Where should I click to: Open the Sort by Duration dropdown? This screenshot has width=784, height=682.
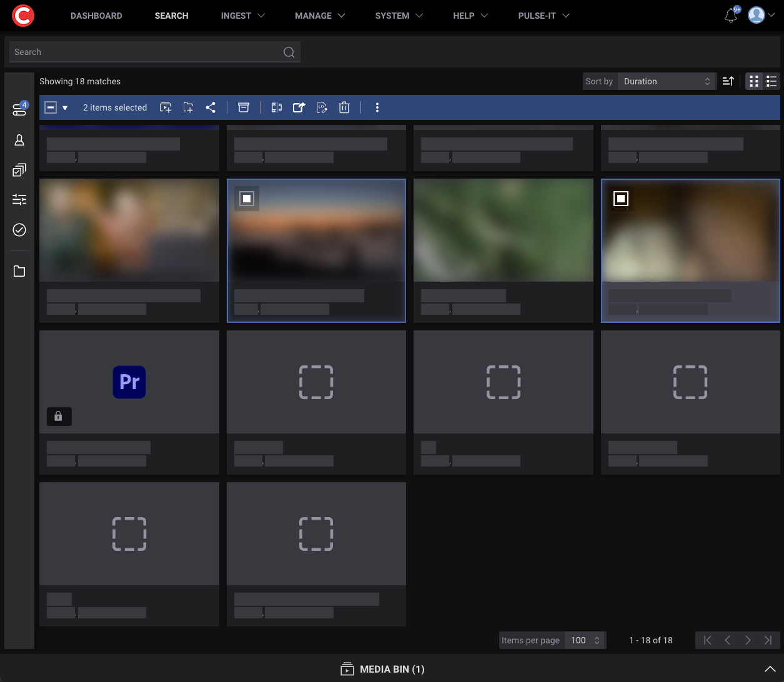click(666, 81)
